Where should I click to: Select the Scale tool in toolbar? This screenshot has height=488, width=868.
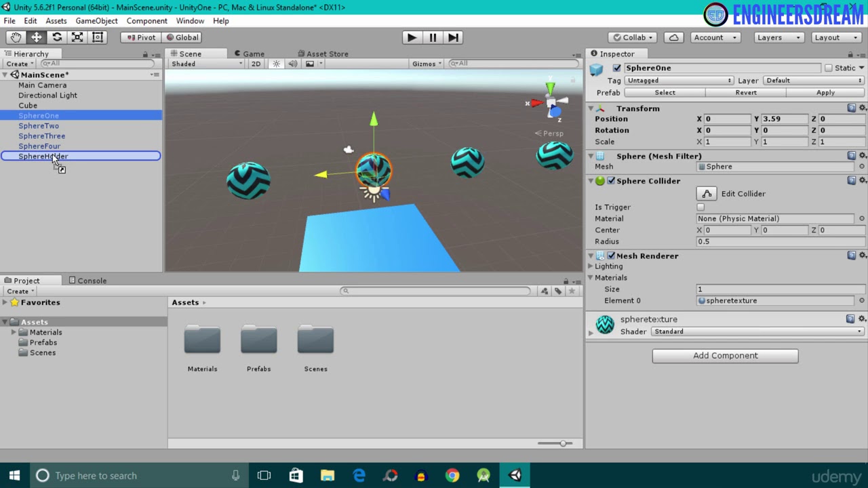coord(77,37)
